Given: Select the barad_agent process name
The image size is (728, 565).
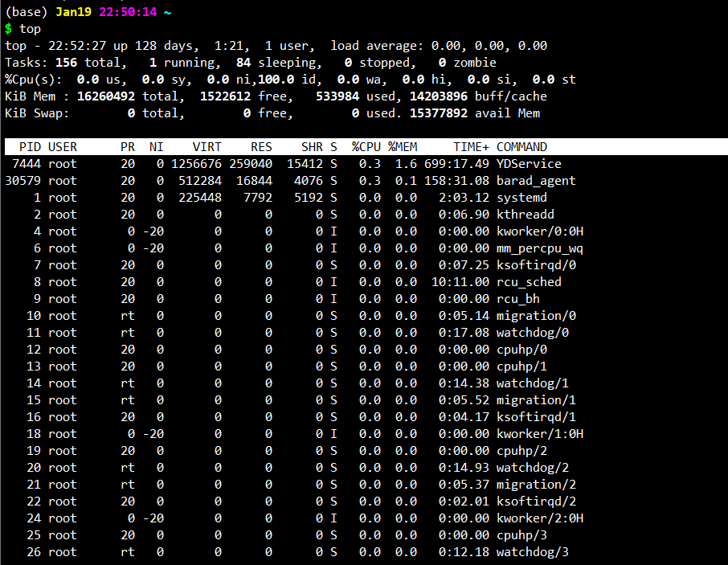Looking at the screenshot, I should pyautogui.click(x=536, y=181).
